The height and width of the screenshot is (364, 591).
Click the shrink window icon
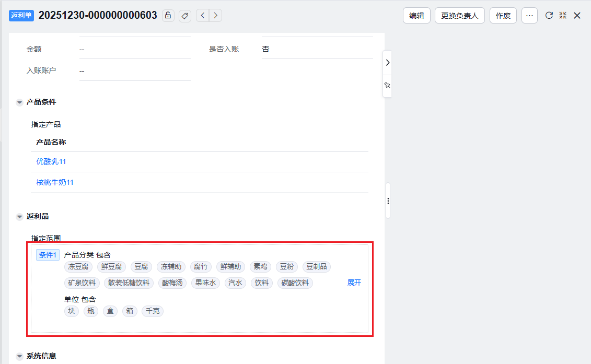563,16
